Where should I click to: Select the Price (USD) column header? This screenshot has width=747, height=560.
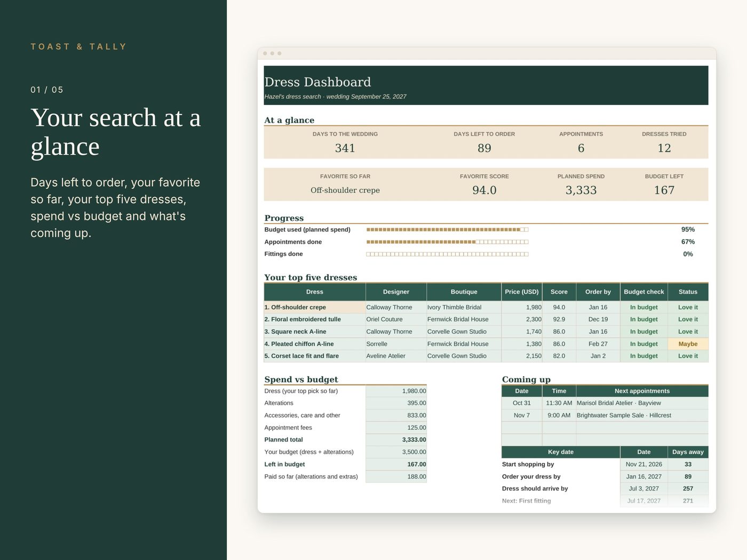pyautogui.click(x=522, y=292)
